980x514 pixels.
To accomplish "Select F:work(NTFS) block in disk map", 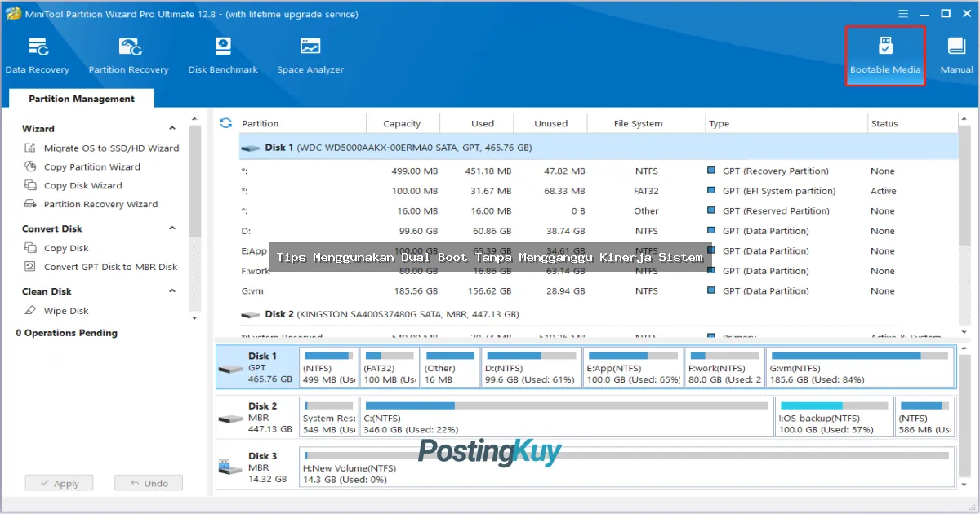I will click(x=725, y=367).
